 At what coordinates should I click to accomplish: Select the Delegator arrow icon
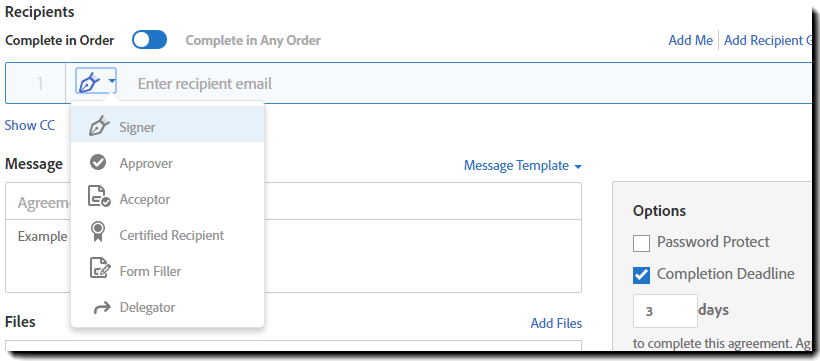tap(101, 308)
